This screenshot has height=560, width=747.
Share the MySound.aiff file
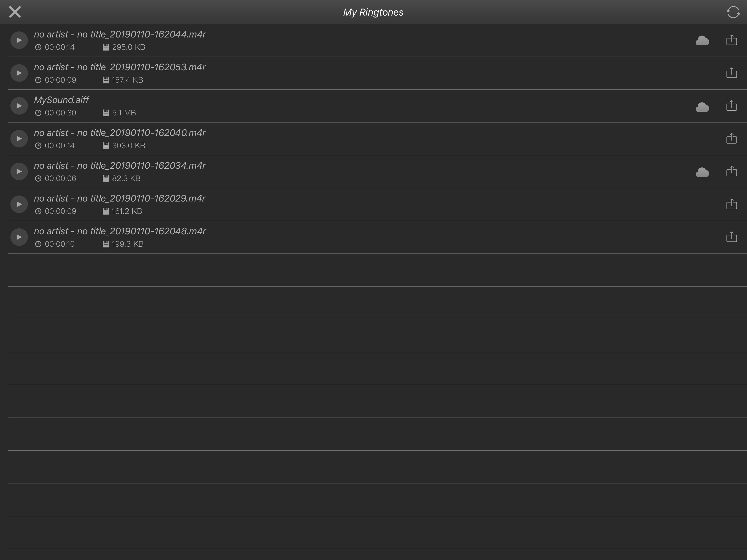[x=731, y=105]
